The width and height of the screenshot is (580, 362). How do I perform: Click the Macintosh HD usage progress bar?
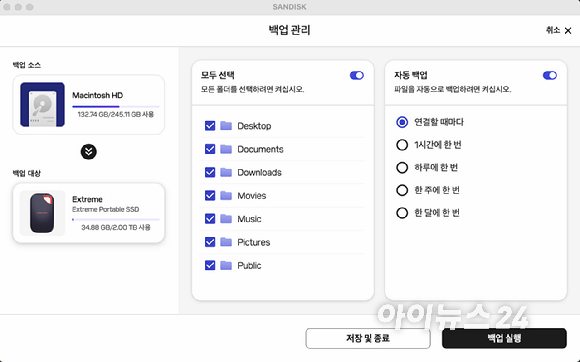(116, 106)
